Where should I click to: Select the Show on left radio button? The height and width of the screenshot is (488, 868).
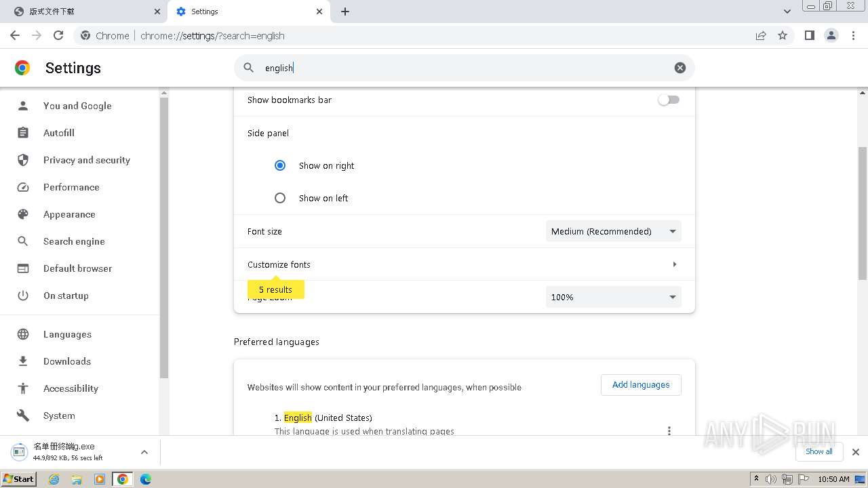tap(280, 198)
